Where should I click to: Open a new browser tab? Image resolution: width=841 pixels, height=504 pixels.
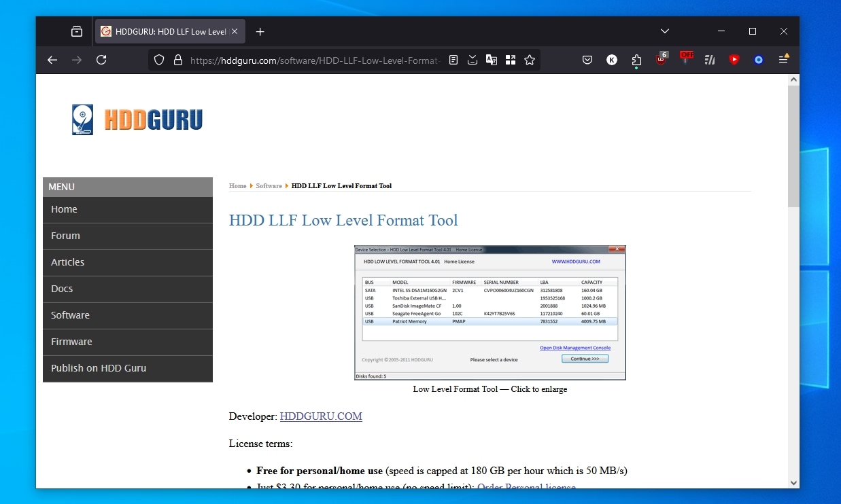(x=260, y=31)
